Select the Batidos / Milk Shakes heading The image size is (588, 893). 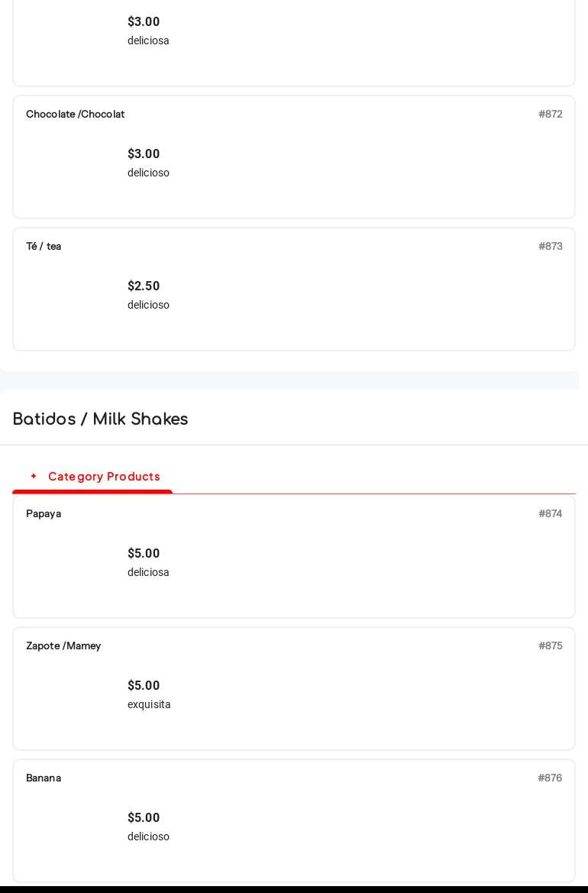100,419
